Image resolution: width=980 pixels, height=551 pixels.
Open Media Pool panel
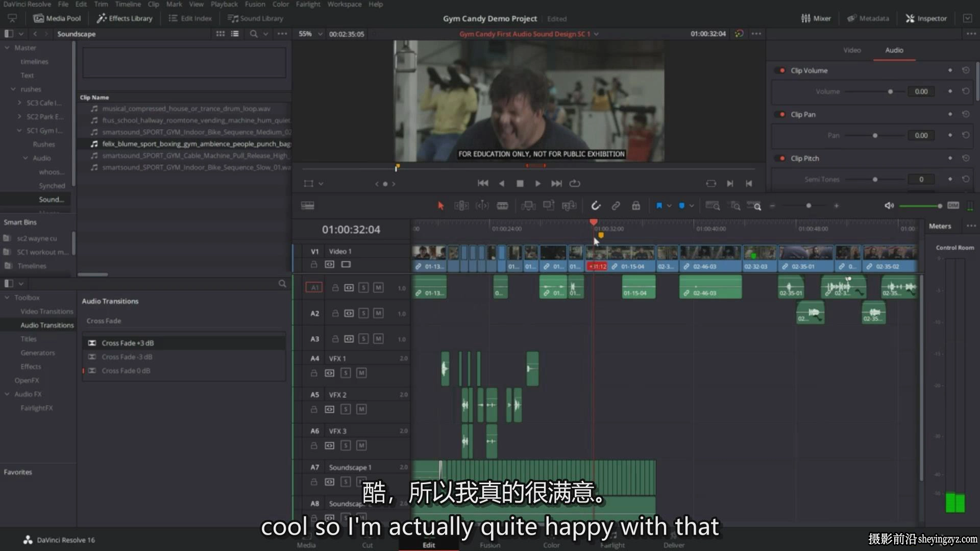click(57, 18)
